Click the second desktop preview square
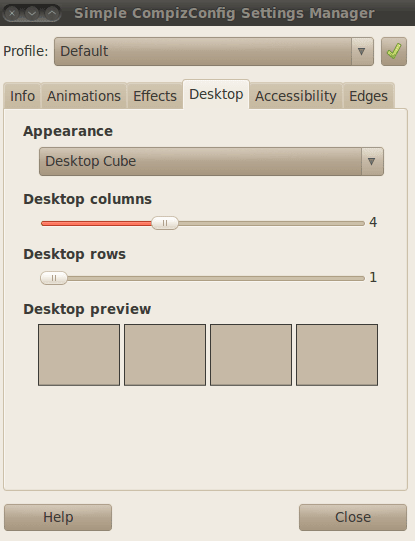The width and height of the screenshot is (415, 541). pos(165,355)
